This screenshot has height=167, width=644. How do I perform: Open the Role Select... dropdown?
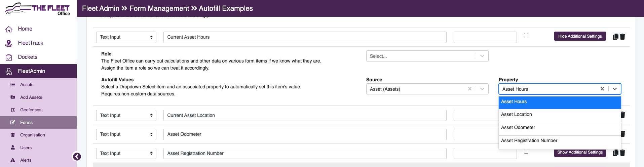[x=427, y=56]
